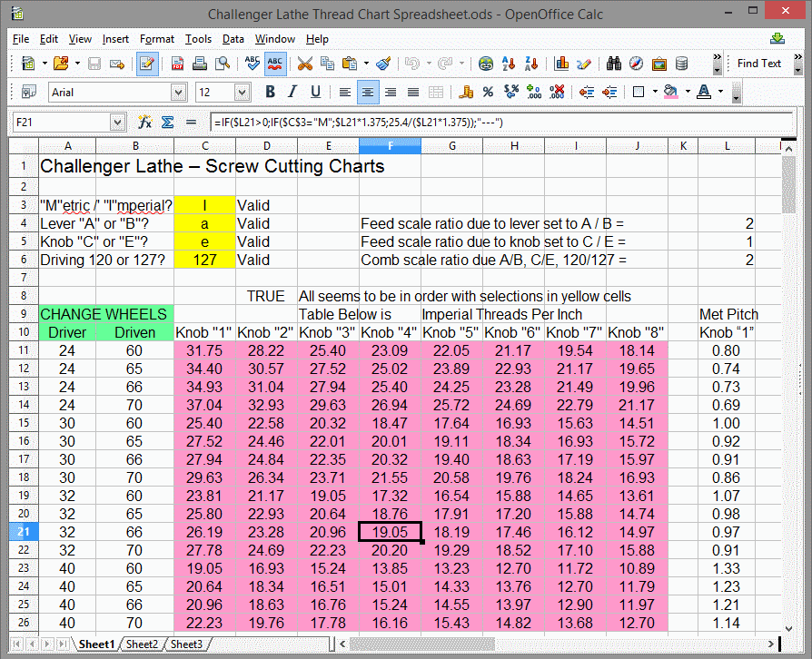
Task: Align cell contents left
Action: [344, 93]
